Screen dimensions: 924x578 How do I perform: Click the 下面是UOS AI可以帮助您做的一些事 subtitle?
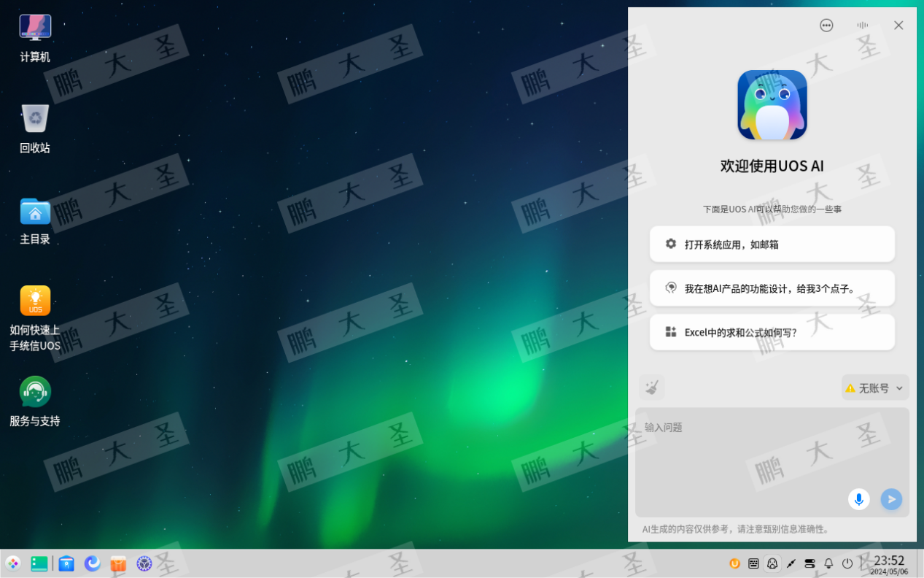(772, 209)
